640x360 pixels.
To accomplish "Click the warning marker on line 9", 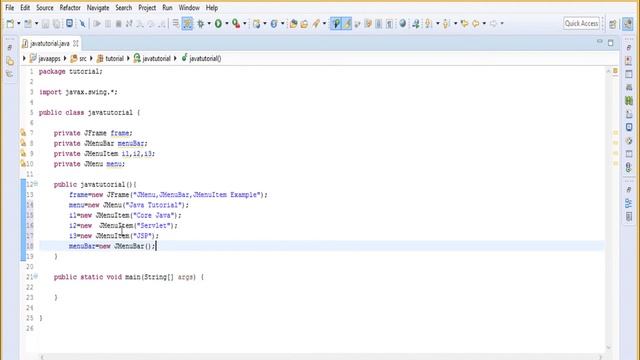I will point(23,153).
